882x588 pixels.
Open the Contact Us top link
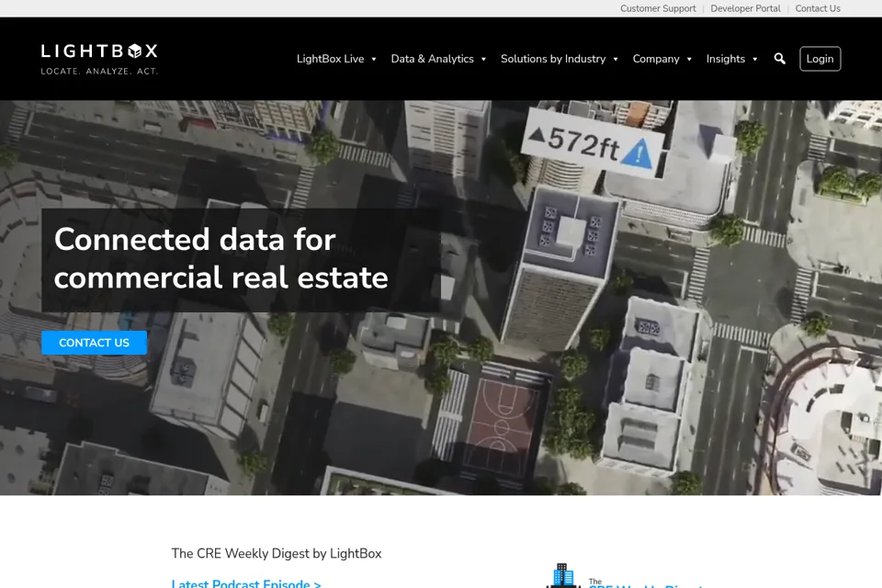click(x=818, y=8)
